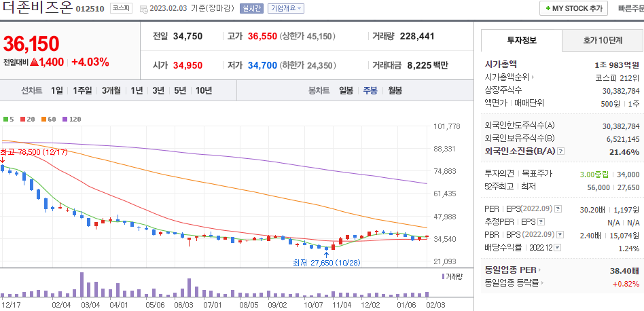The image size is (644, 311).
Task: Click the 전일 value 34,750
Action: (x=187, y=36)
